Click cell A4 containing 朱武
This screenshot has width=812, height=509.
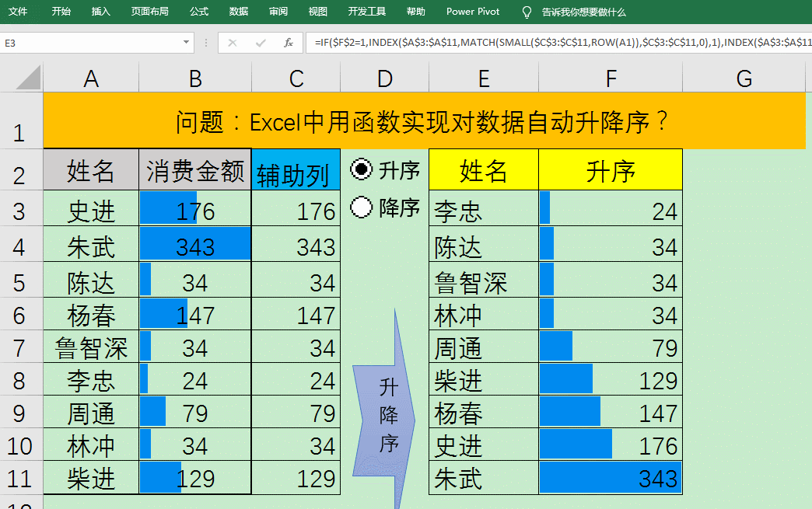(91, 244)
